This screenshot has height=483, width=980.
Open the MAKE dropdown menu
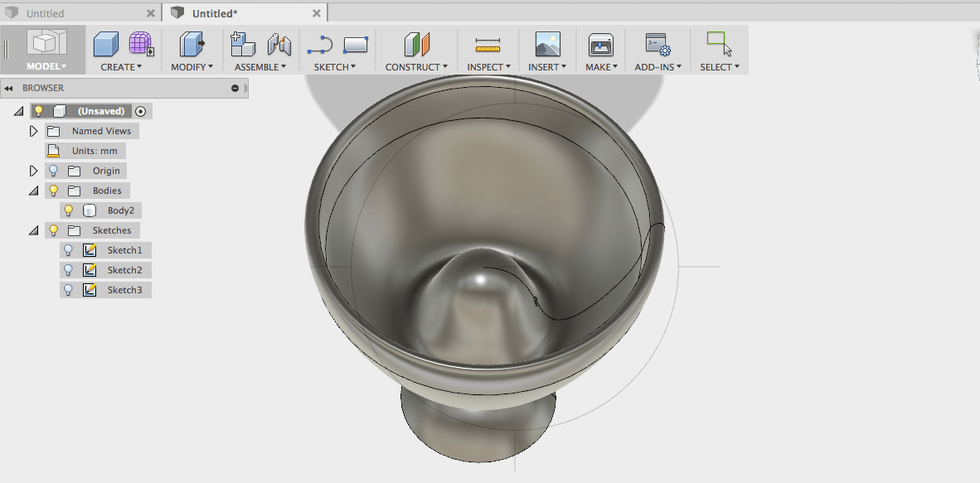[601, 67]
